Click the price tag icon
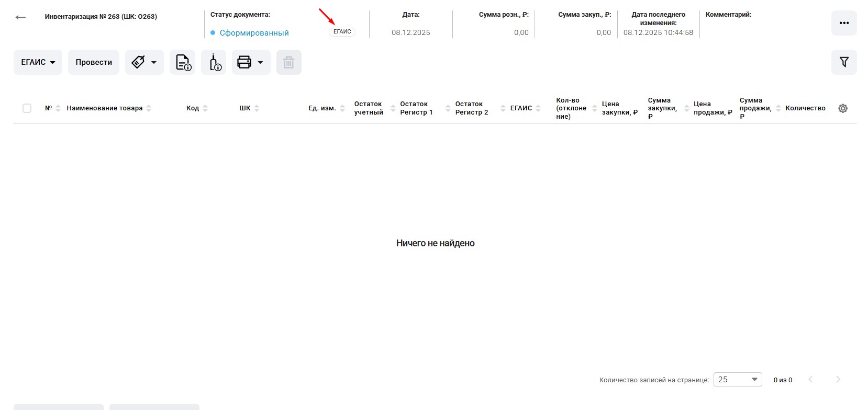Screen dimensions: 868x410 (138, 62)
